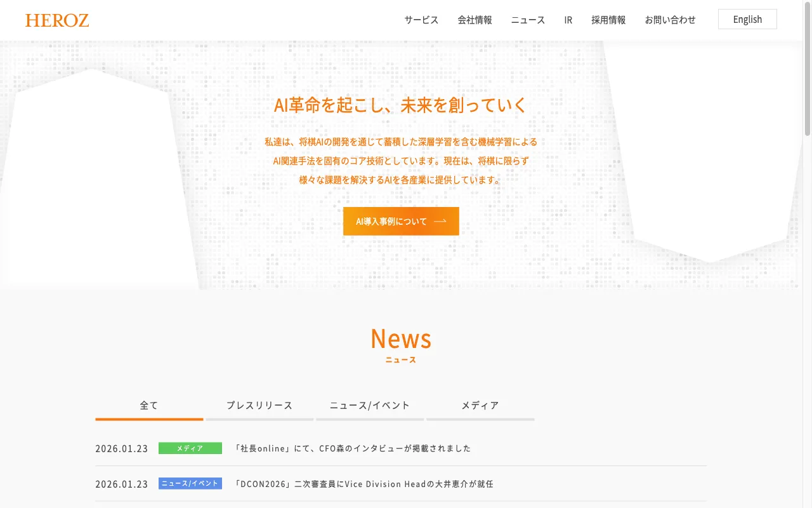The image size is (812, 508).
Task: Open the DCON2026 二次審査員 news article
Action: (363, 484)
